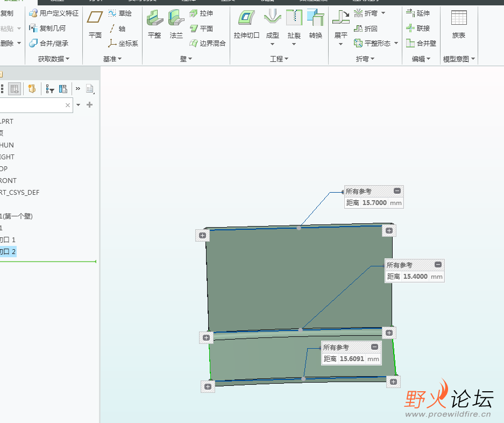The height and width of the screenshot is (423, 504).
Task: Expand the 折弯 group dropdown at the ribbon bottom
Action: [x=365, y=59]
